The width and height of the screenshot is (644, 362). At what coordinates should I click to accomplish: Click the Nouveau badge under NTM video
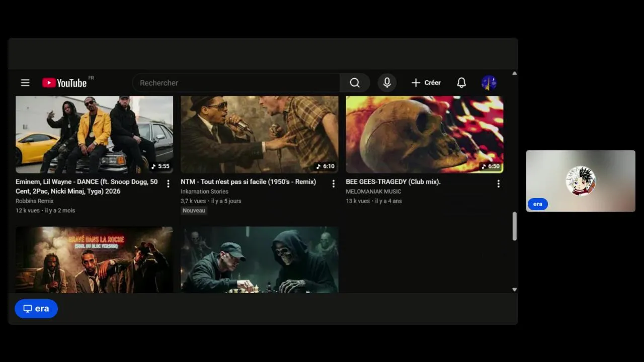(x=194, y=211)
